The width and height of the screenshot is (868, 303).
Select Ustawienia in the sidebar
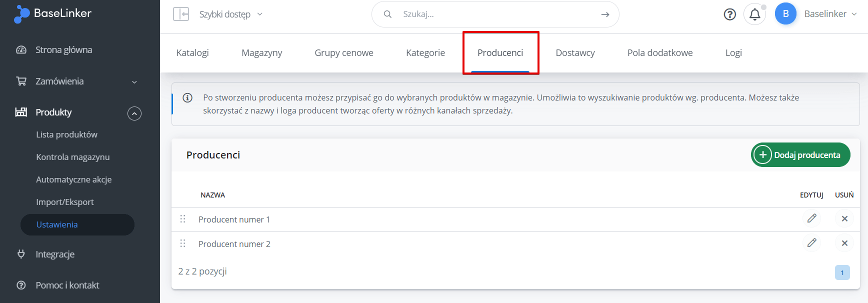(77, 224)
